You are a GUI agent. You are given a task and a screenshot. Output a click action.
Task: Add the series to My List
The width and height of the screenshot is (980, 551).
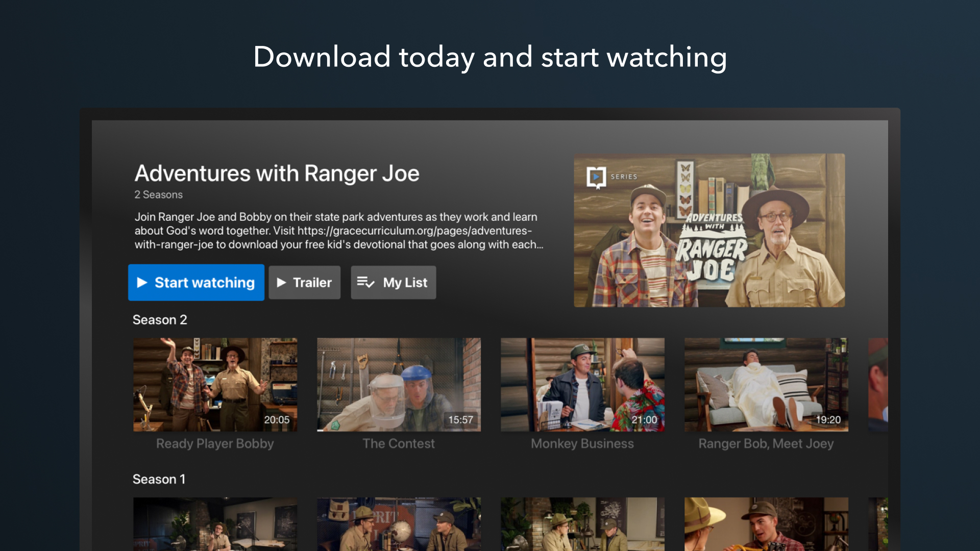(x=394, y=283)
